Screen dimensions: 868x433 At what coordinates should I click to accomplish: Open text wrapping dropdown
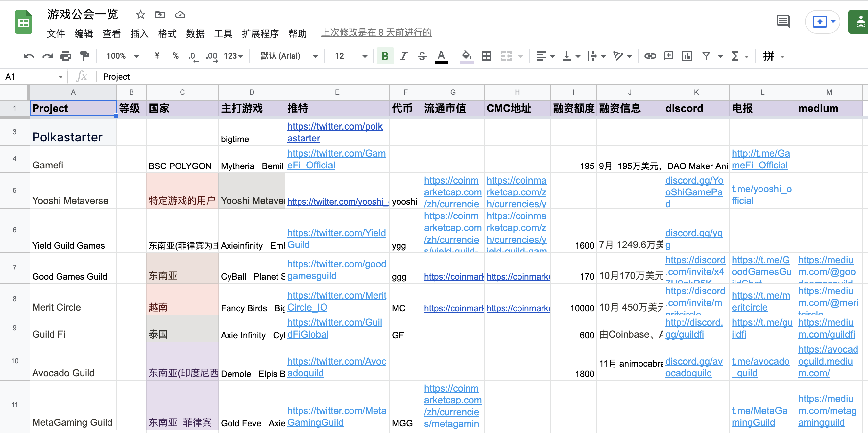[596, 56]
